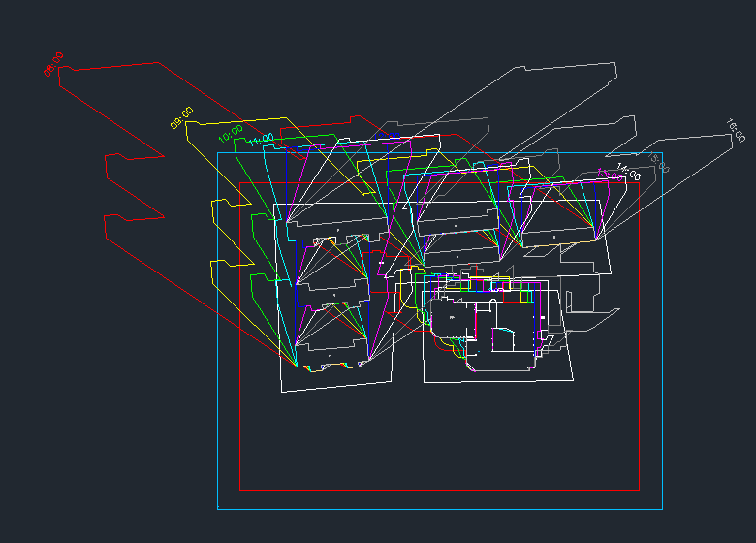The image size is (756, 543).
Task: Select the yellow 09:00 time label
Action: point(181,117)
